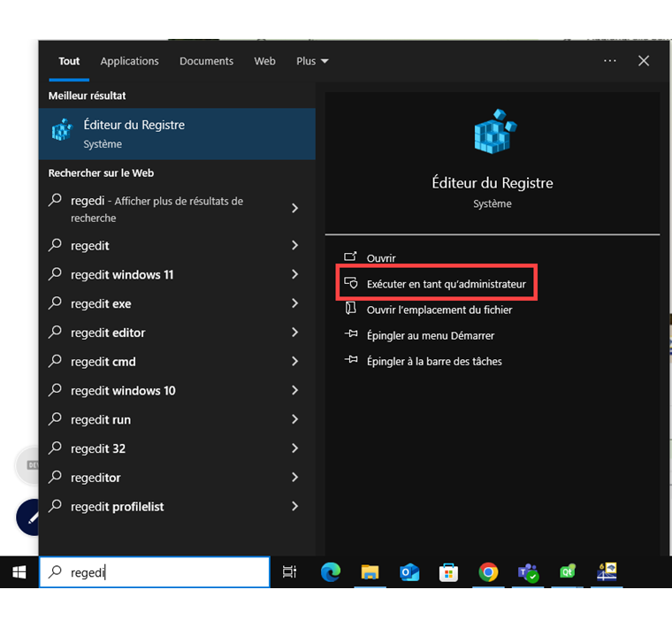Viewport: 672px width, 628px height.
Task: Open Outlook from the taskbar
Action: tap(409, 572)
